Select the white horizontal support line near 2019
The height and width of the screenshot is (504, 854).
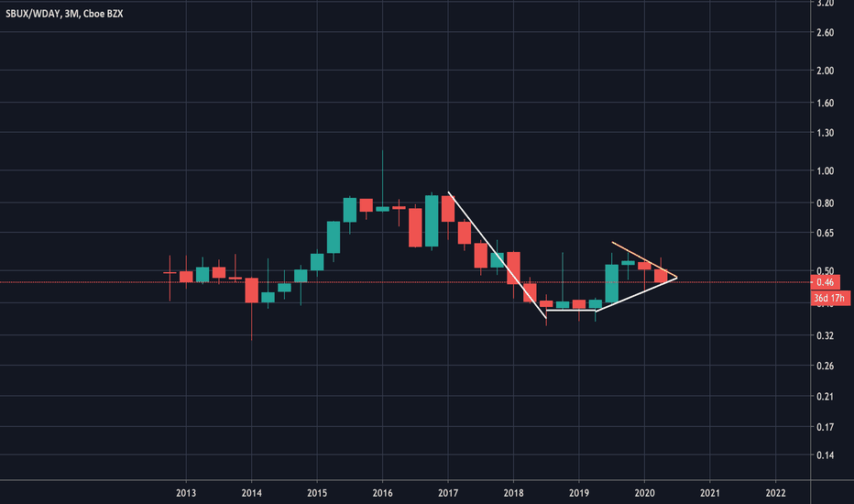(x=571, y=311)
